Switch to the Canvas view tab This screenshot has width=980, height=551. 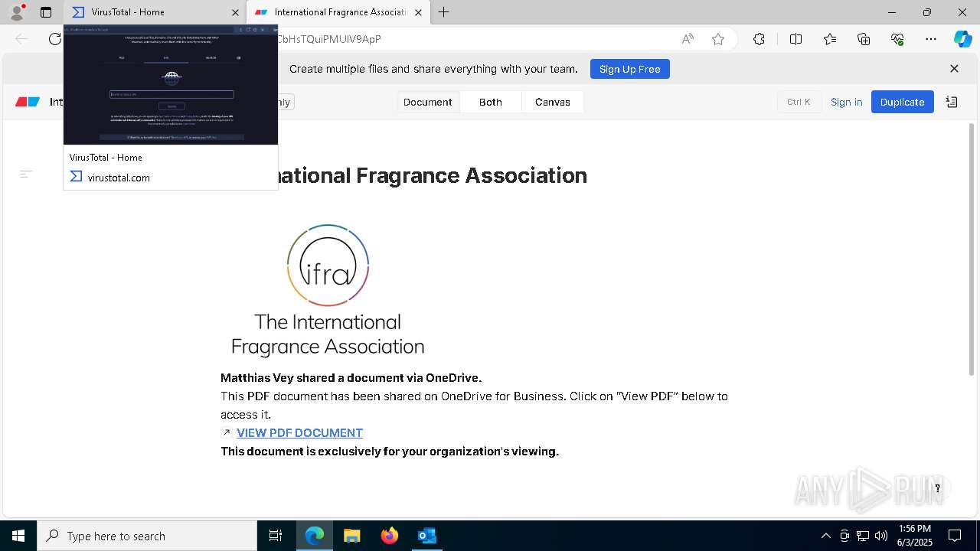click(552, 102)
